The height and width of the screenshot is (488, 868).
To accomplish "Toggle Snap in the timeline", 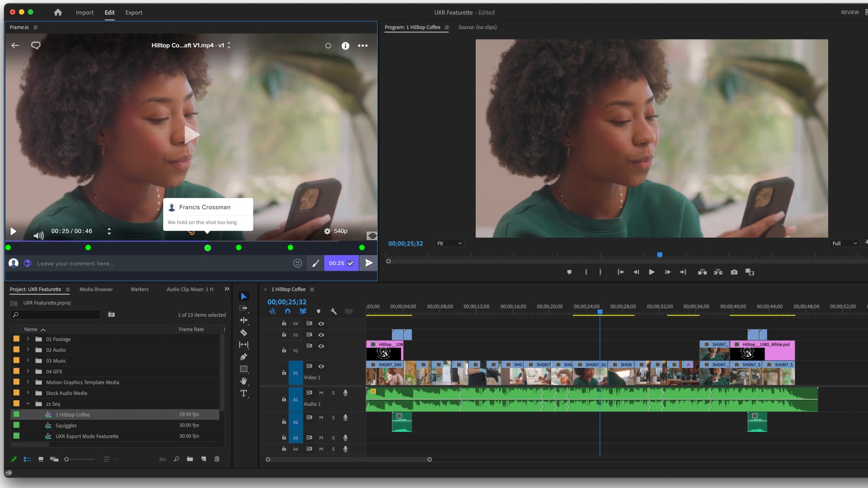I will coord(288,312).
